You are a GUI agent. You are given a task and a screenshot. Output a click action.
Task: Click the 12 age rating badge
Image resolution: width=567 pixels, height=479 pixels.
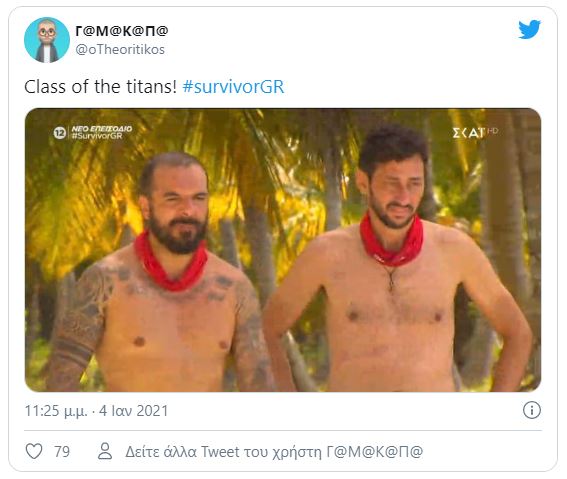click(59, 133)
